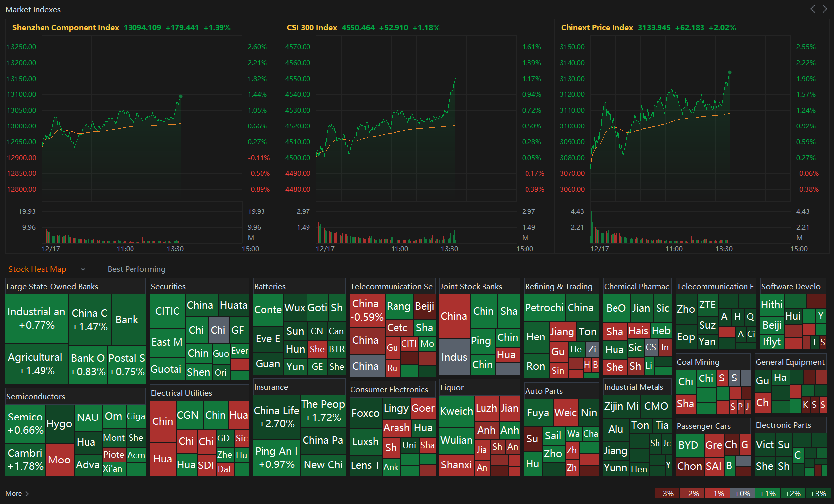Select the Zijin Mi tile in Industrial Metals
The image size is (834, 504).
pyautogui.click(x=621, y=406)
